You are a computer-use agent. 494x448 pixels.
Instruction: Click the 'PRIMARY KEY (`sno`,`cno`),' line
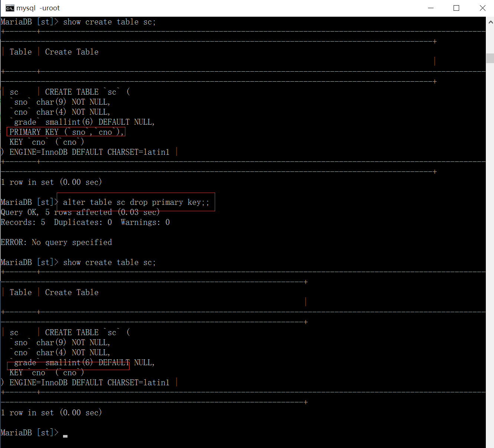66,132
